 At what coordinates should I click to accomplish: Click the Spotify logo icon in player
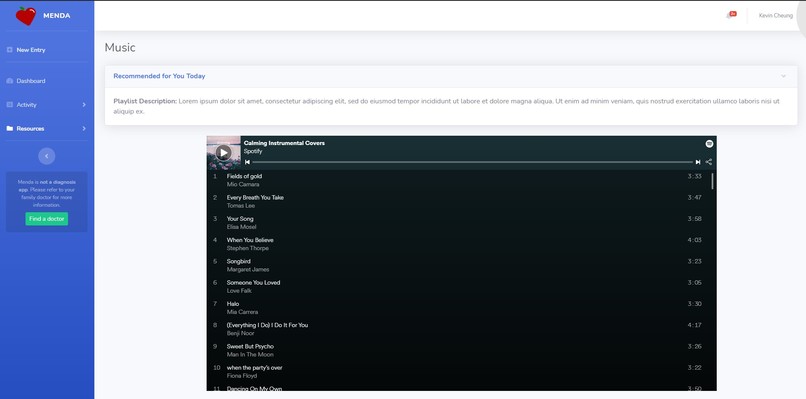click(709, 144)
